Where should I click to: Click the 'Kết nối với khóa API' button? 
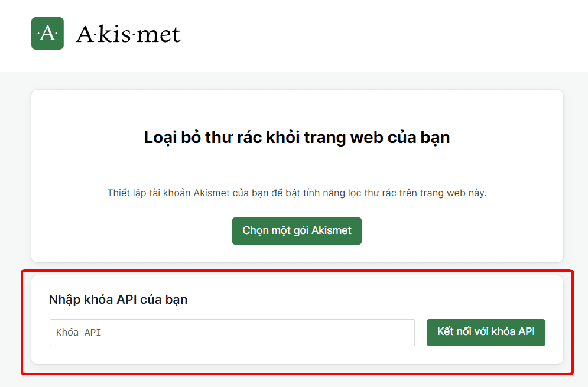pos(486,332)
